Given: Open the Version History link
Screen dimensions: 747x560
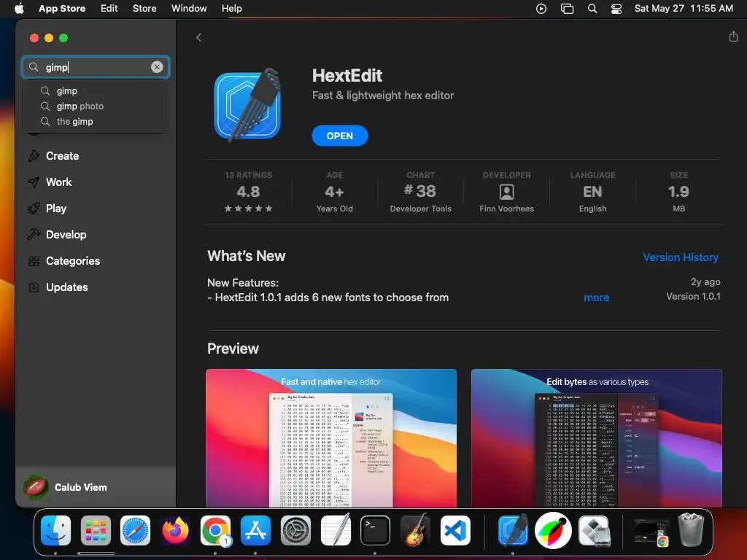Looking at the screenshot, I should click(x=681, y=257).
